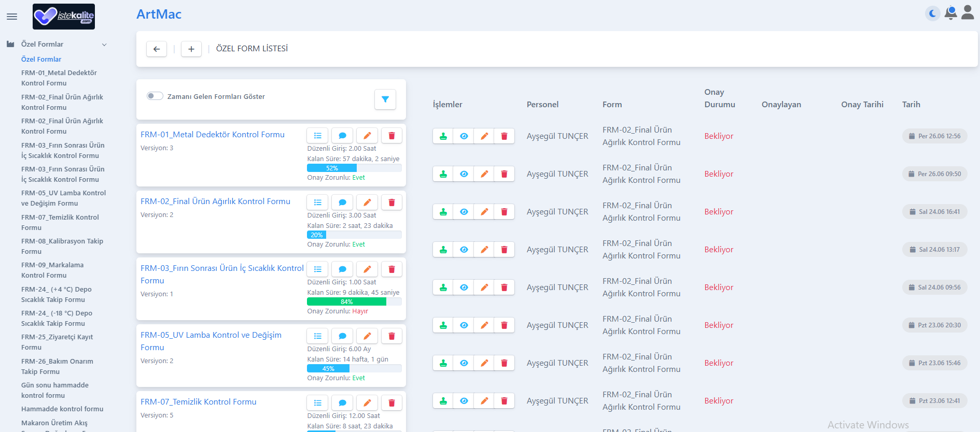The width and height of the screenshot is (980, 432).
Task: View the Per 26.06 12:56 record
Action: coord(464,136)
